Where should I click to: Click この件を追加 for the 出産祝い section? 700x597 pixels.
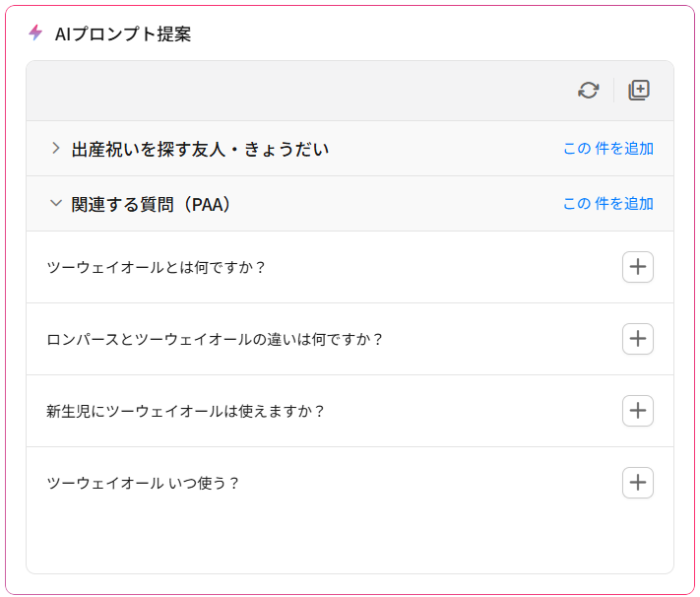(608, 149)
